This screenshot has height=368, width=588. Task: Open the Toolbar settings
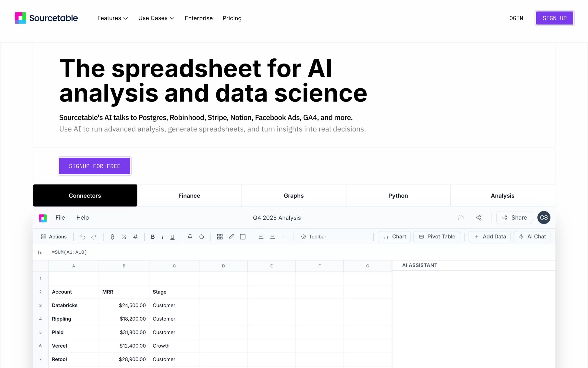pyautogui.click(x=314, y=237)
